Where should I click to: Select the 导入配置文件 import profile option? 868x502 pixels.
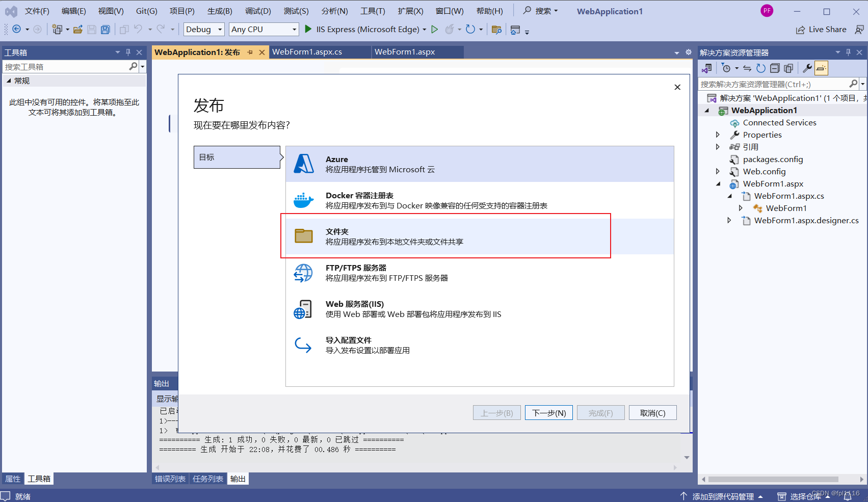tap(480, 345)
